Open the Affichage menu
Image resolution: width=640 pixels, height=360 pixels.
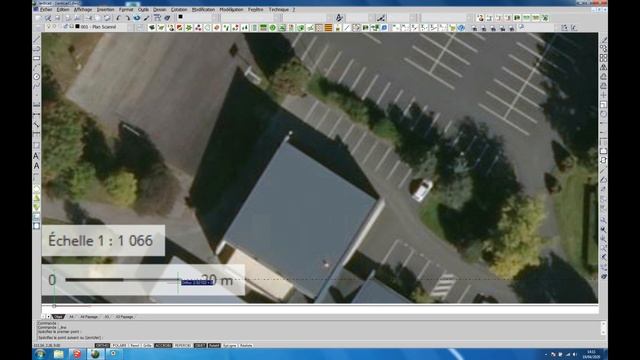tap(83, 9)
